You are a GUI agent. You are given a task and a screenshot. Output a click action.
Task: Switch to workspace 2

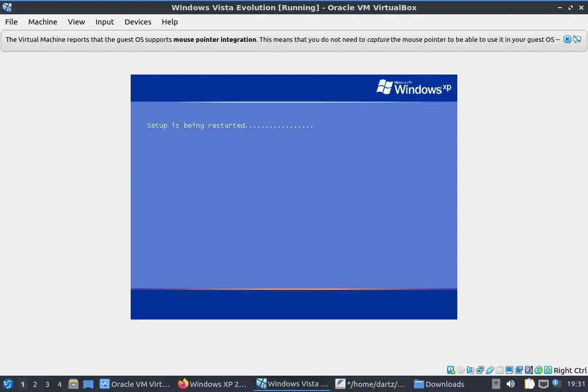(35, 384)
